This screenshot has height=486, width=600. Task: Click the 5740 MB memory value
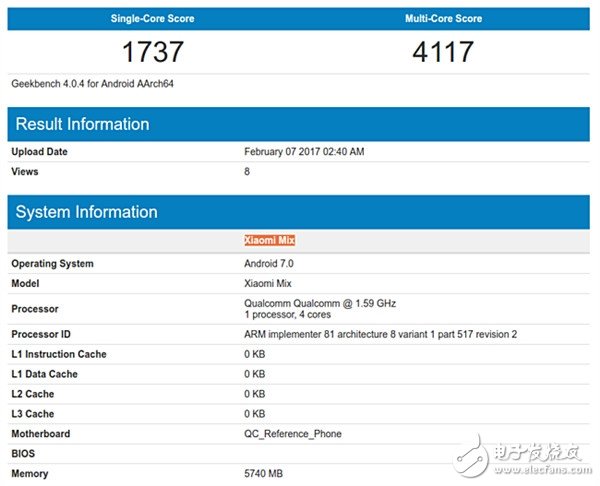pos(265,474)
